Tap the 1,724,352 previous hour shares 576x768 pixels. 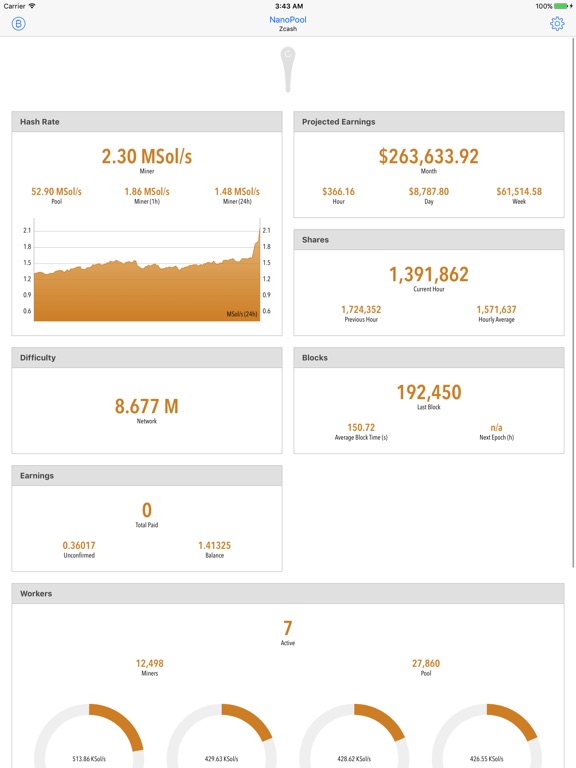point(361,310)
